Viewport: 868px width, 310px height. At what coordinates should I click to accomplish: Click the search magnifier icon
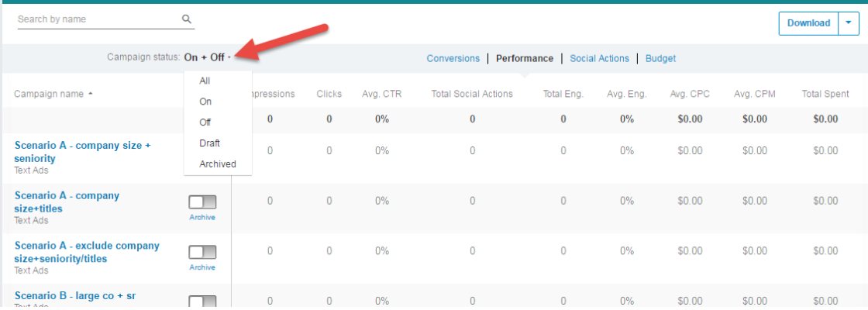point(187,19)
